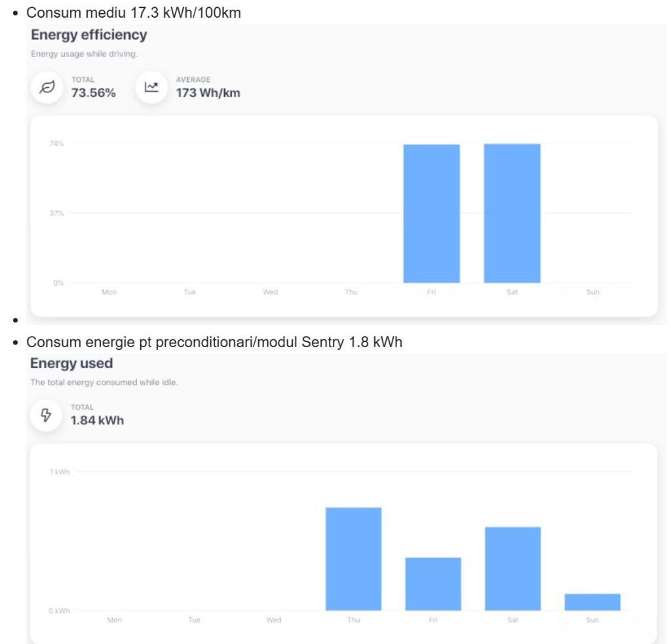Select the Fri bar in Energy efficiency chart
This screenshot has height=644, width=671.
431,213
